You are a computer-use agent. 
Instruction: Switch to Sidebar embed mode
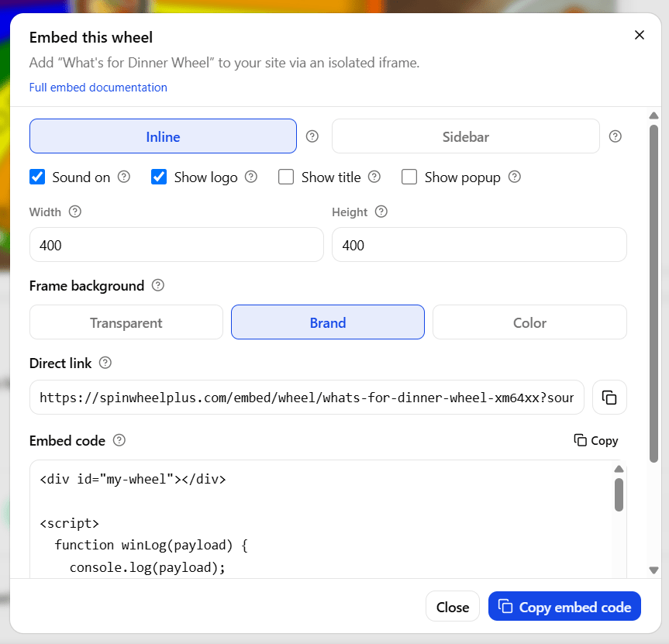click(x=465, y=136)
